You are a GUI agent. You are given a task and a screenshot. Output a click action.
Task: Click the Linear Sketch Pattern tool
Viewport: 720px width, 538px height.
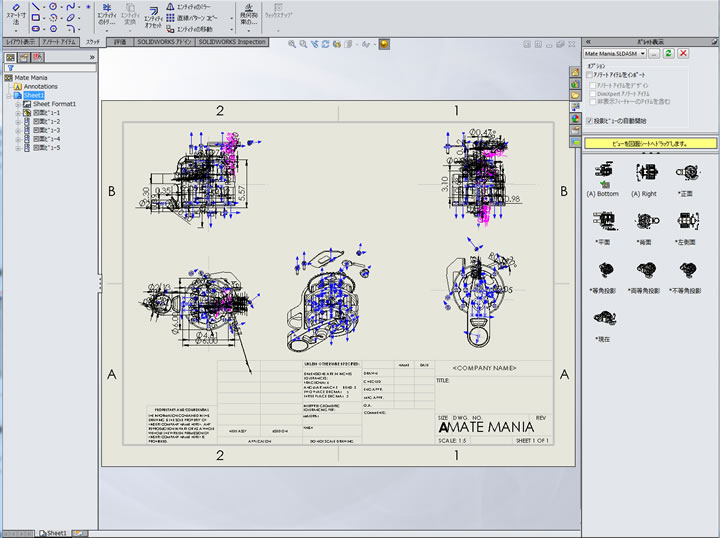pos(192,18)
